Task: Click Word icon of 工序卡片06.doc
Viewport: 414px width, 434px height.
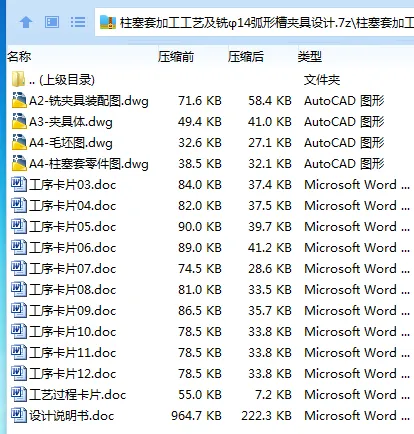Action: tap(19, 247)
